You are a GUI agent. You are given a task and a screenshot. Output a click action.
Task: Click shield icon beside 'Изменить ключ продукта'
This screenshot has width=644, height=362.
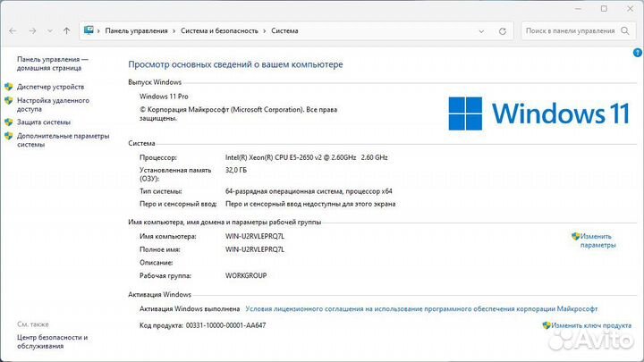point(547,325)
